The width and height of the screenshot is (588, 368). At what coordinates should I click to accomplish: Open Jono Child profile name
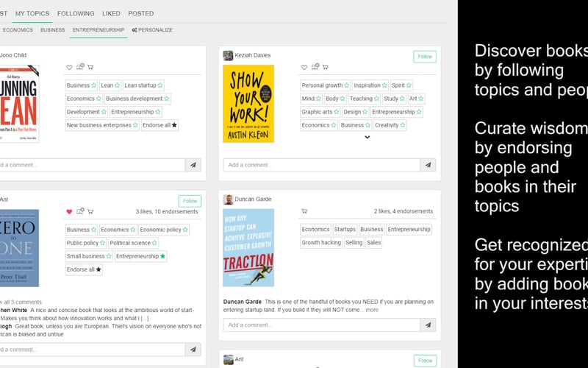tap(13, 55)
